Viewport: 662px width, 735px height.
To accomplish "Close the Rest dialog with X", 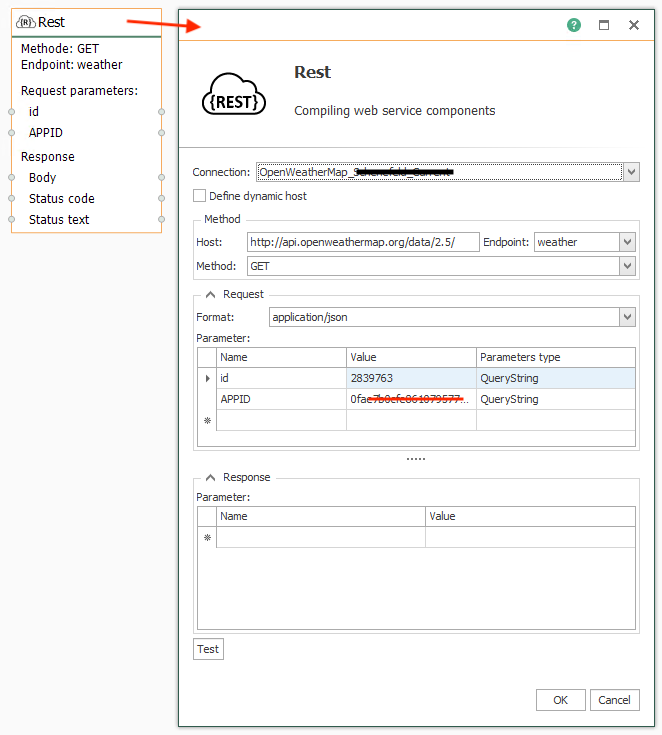I will pos(634,25).
